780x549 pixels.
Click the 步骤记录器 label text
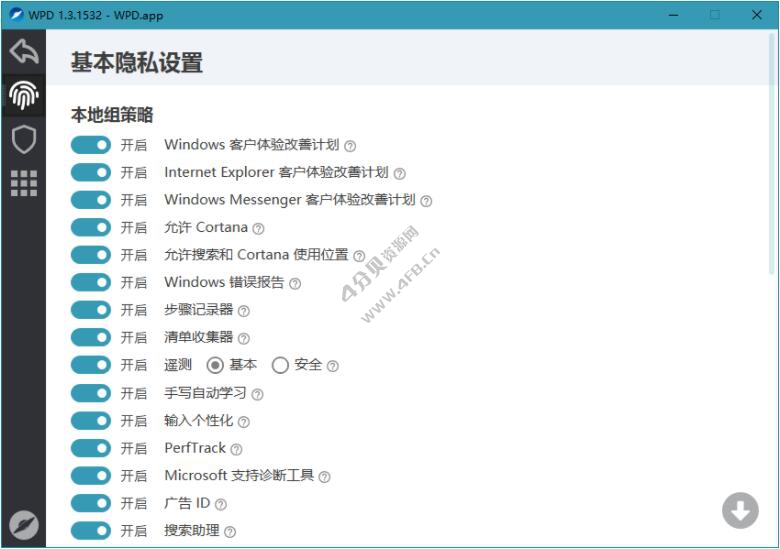click(199, 310)
